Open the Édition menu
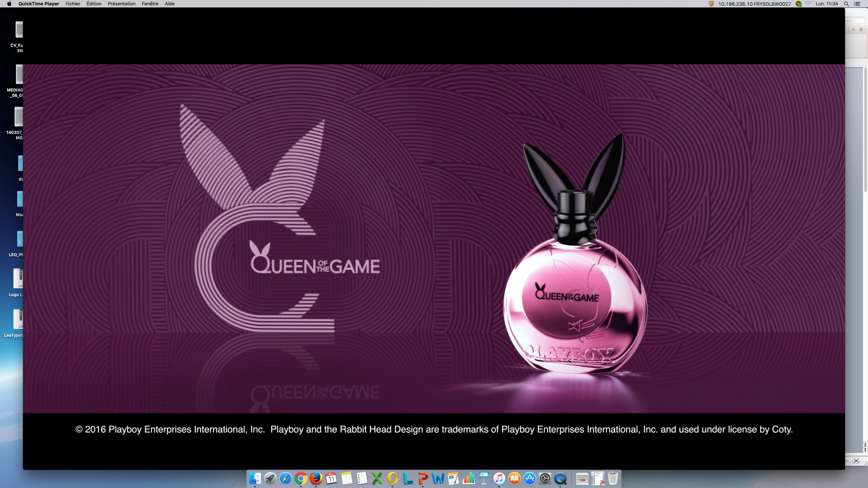The image size is (868, 488). click(x=94, y=4)
